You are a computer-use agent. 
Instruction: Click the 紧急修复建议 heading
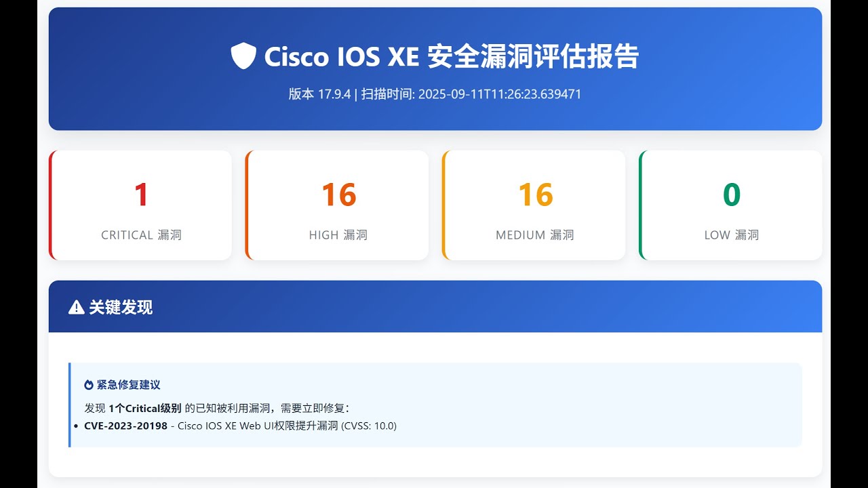[x=129, y=385]
